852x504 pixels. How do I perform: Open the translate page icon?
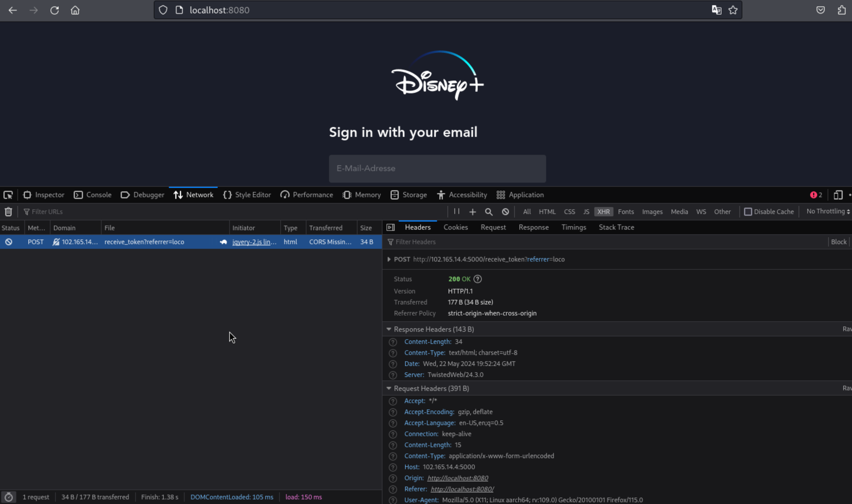coord(716,10)
